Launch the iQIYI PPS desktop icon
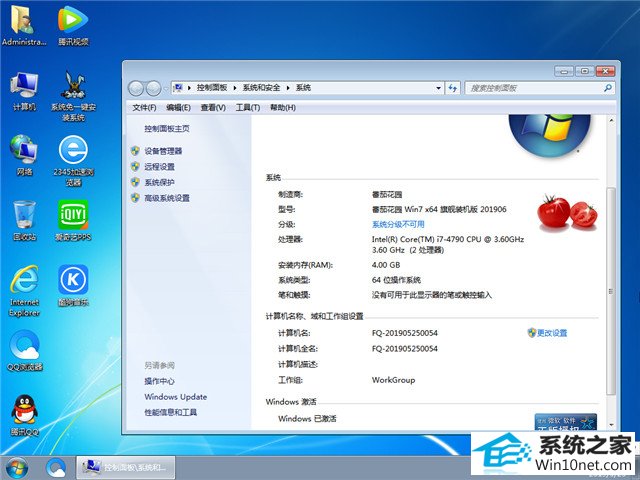Image resolution: width=640 pixels, height=480 pixels. point(73,220)
